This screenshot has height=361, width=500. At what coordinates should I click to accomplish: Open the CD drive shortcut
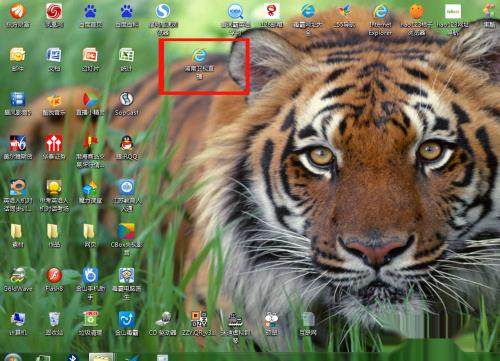point(163,319)
